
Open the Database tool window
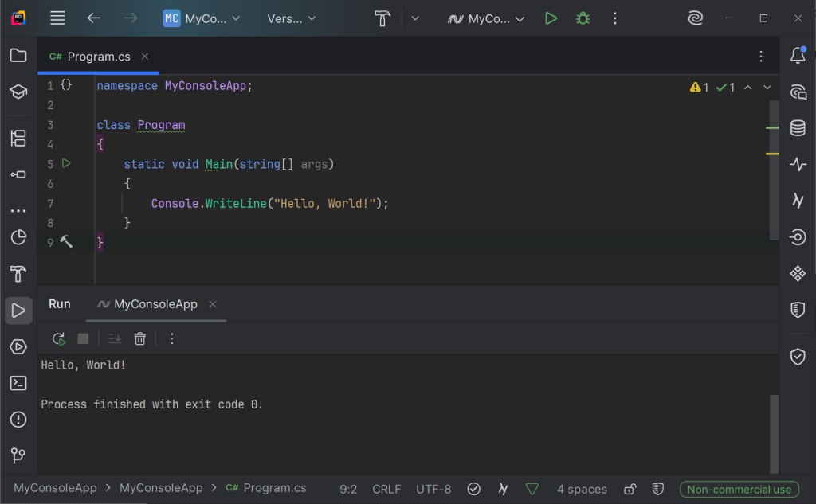[x=798, y=128]
